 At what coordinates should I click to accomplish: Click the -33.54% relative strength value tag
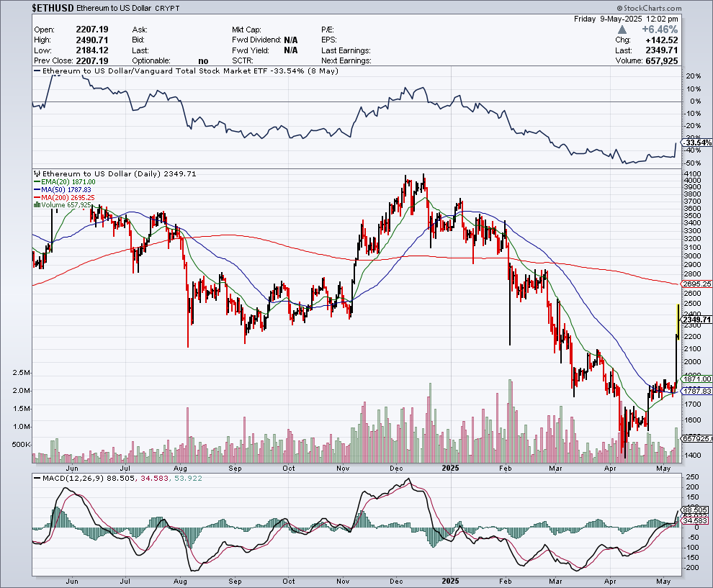pyautogui.click(x=698, y=143)
